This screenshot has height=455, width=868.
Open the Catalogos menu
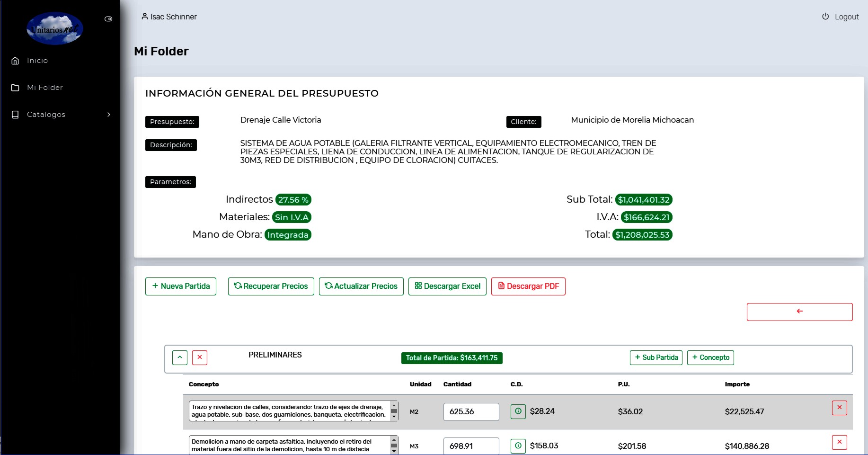coord(46,115)
